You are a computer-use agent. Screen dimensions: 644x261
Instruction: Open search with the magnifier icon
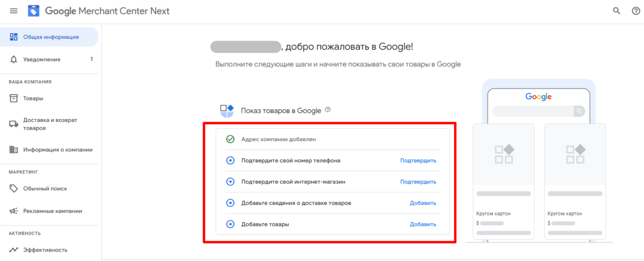(617, 11)
